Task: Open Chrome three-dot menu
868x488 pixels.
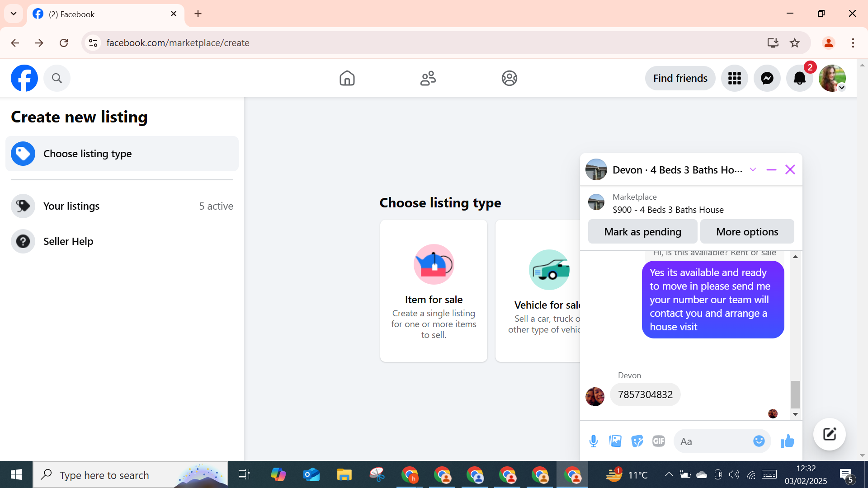Action: (853, 43)
